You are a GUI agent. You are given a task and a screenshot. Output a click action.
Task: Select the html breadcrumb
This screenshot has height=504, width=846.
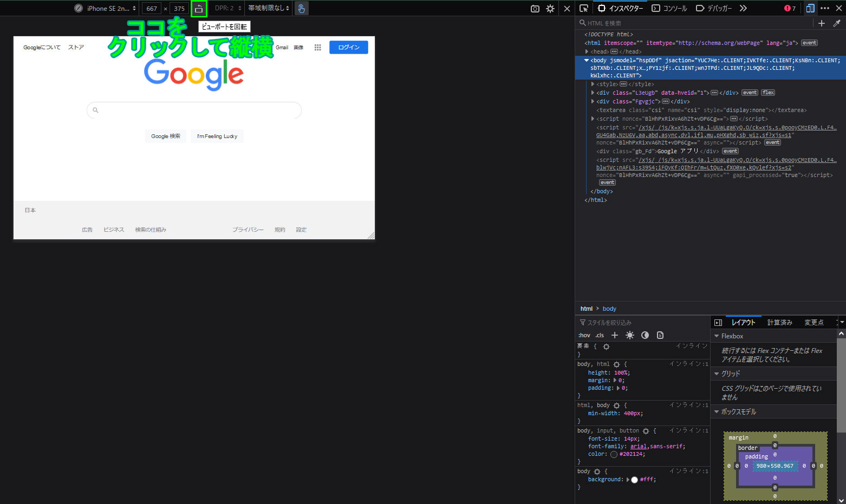pyautogui.click(x=586, y=309)
